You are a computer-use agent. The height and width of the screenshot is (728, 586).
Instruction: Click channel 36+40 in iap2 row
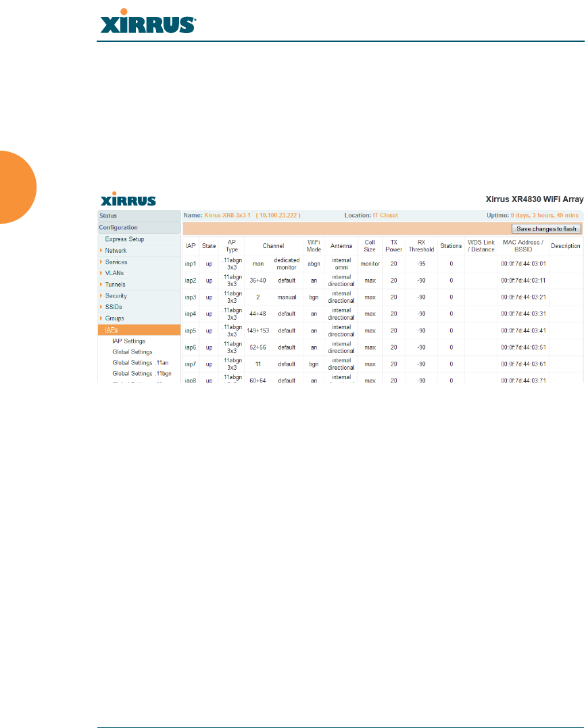click(258, 281)
